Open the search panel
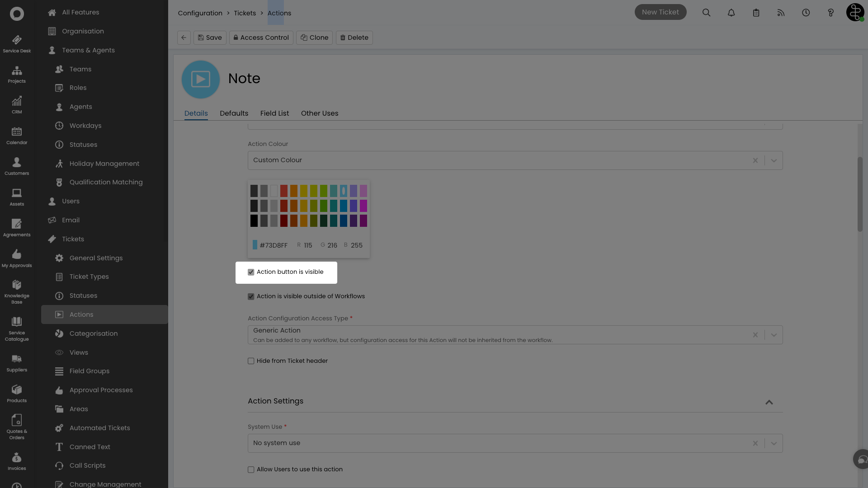Screen dimensions: 868x488 [x=706, y=13]
